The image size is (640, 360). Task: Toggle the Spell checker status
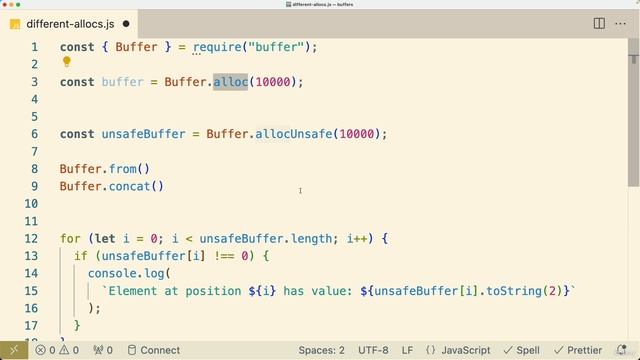[522, 350]
